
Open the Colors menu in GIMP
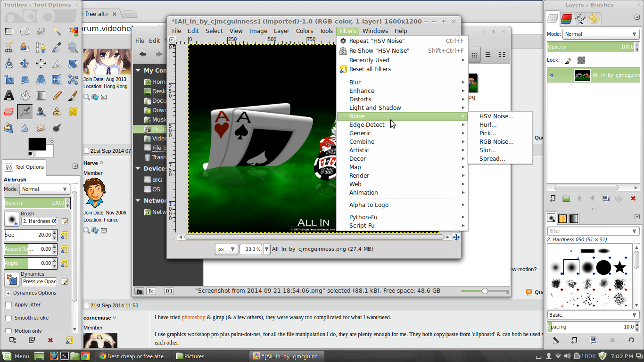point(305,31)
